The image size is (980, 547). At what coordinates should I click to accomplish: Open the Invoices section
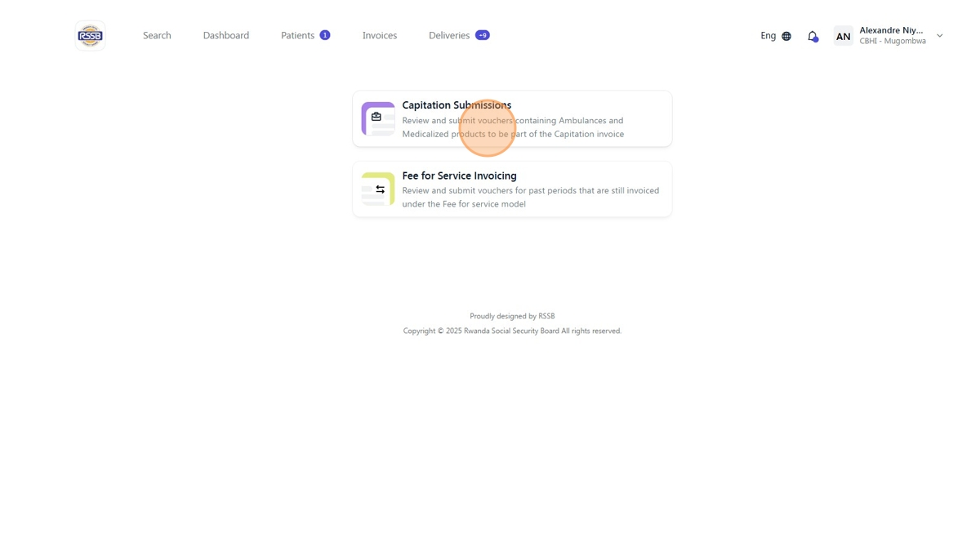click(380, 36)
